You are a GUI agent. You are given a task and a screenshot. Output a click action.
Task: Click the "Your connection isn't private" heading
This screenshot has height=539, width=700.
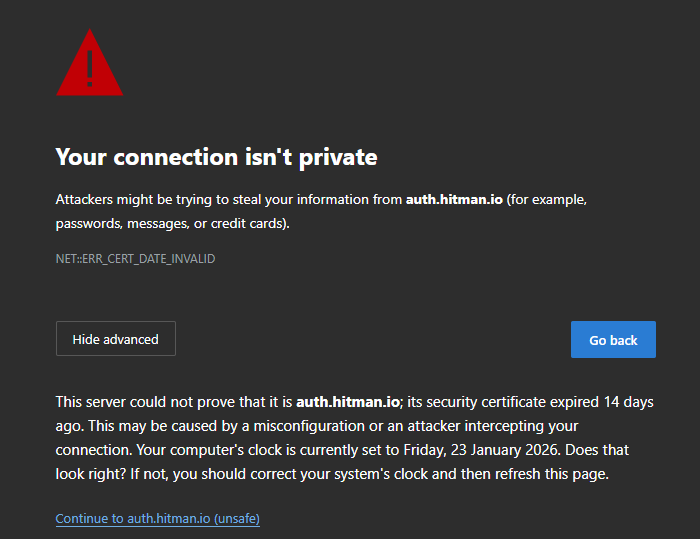[216, 157]
